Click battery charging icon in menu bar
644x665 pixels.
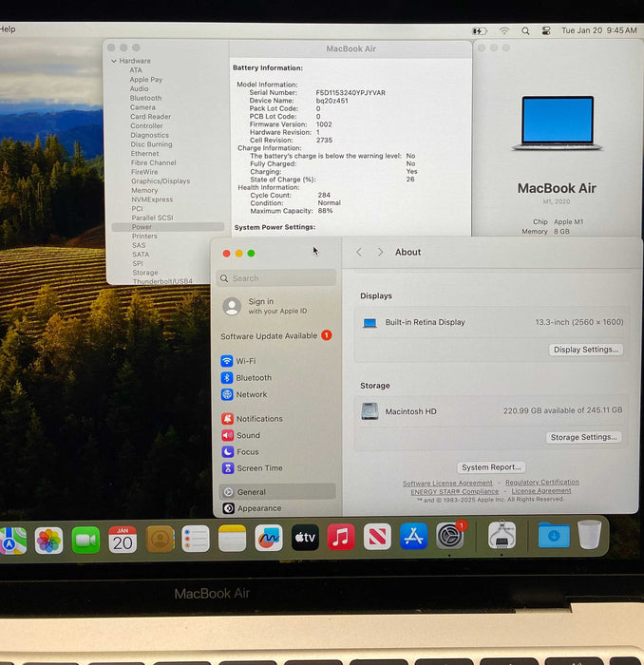pyautogui.click(x=480, y=31)
